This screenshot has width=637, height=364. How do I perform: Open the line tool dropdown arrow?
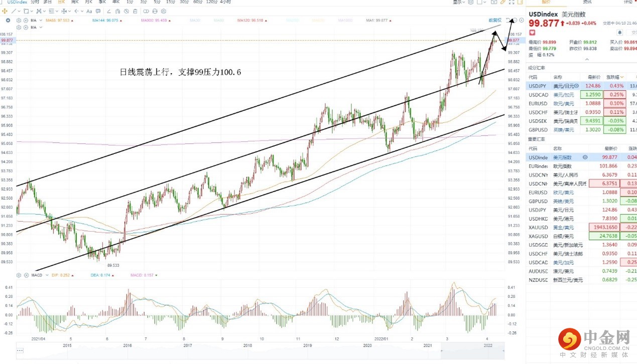pyautogui.click(x=19, y=11)
